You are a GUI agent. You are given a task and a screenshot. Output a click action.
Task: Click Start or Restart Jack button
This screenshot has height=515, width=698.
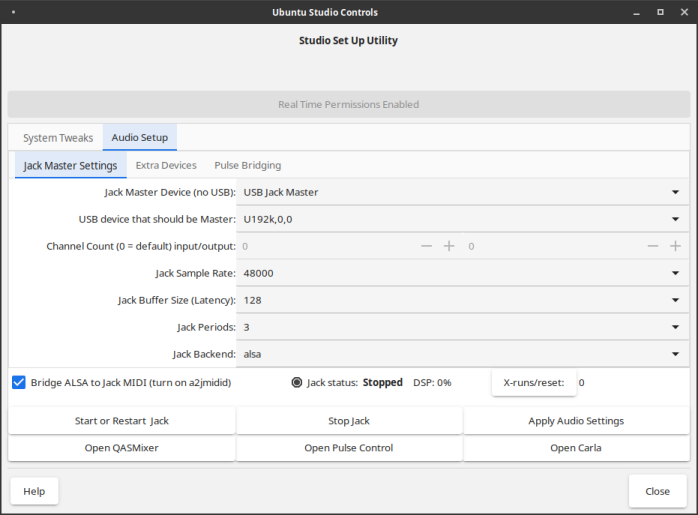pyautogui.click(x=122, y=421)
